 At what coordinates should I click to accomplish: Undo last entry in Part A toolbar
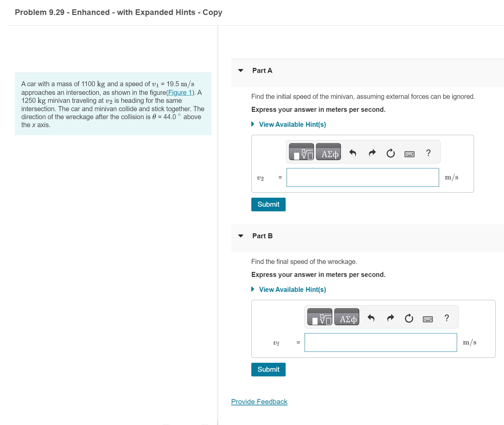[x=353, y=153]
